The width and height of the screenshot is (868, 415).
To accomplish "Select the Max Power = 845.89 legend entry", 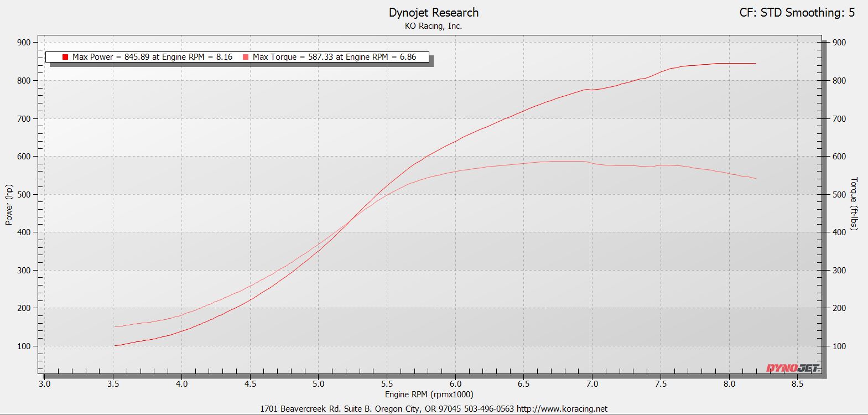I will click(152, 57).
